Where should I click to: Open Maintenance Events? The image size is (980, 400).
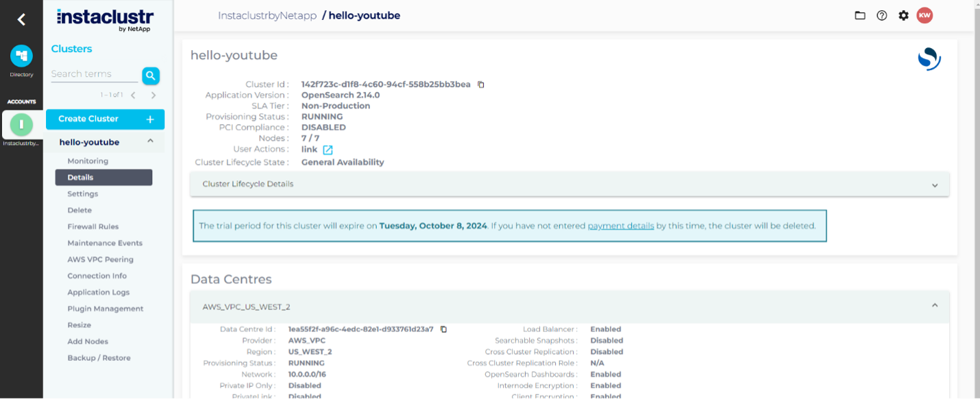click(105, 244)
